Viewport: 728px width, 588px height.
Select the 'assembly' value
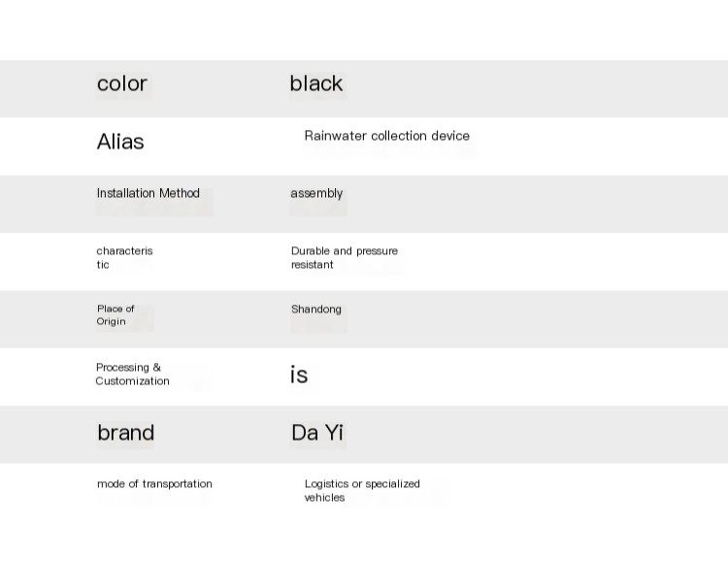(x=316, y=193)
